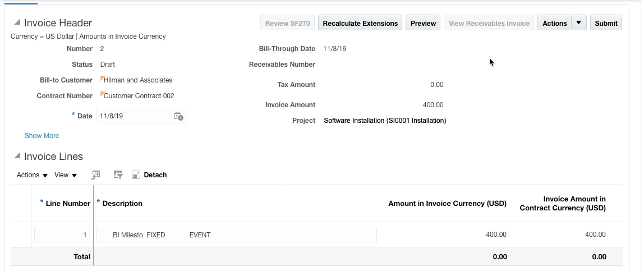Select the row header for line 1

[x=21, y=235]
